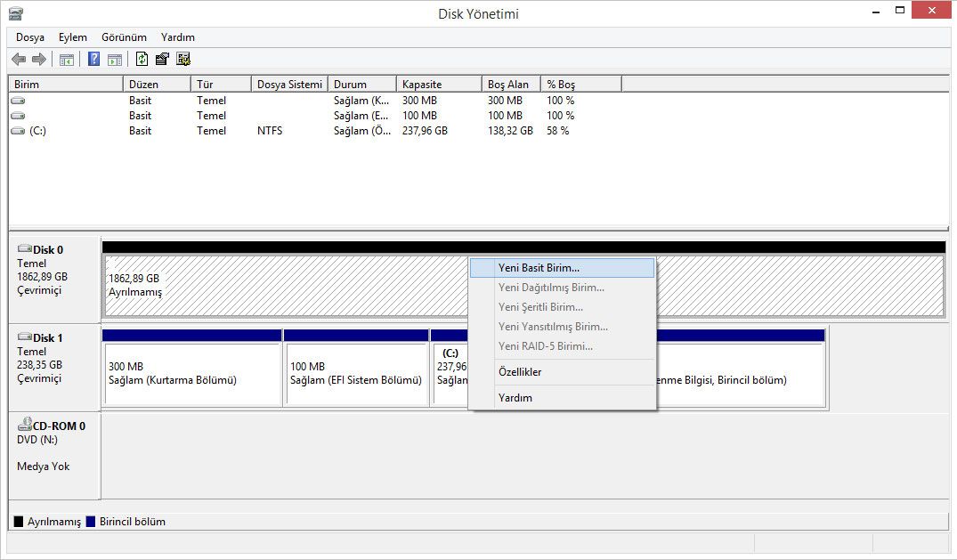Select the 300 MB Kurtarma Bölümü partition

click(192, 373)
